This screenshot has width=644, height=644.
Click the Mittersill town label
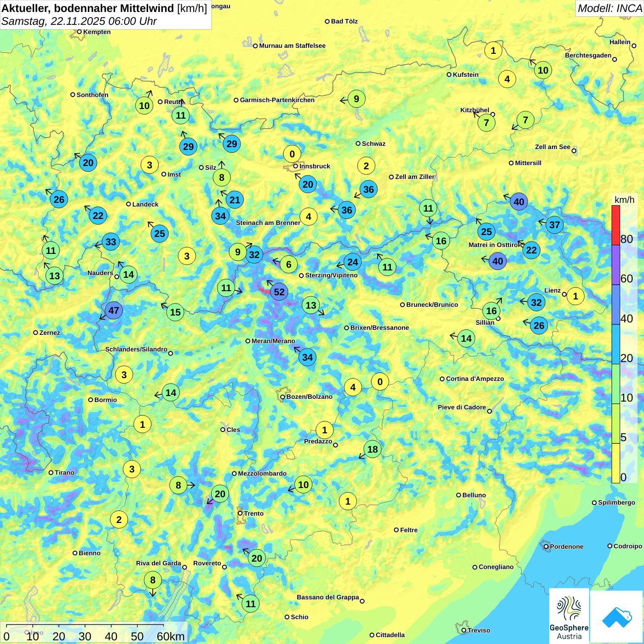tap(528, 163)
